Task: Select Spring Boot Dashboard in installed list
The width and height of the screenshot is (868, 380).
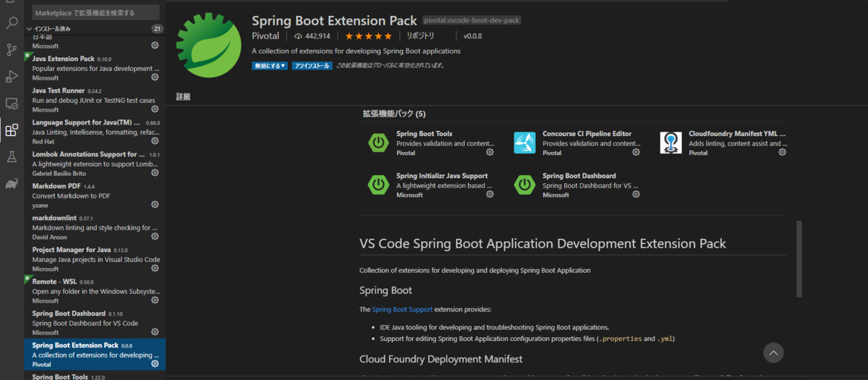Action: pos(95,322)
